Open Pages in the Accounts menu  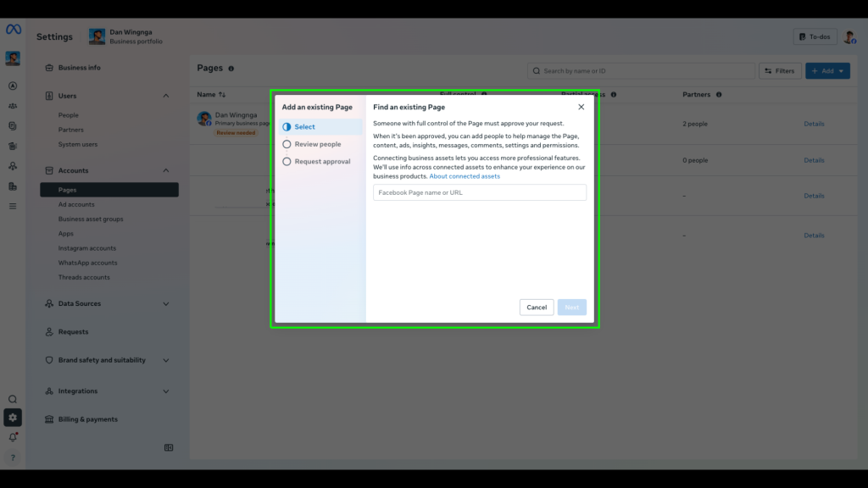click(109, 190)
